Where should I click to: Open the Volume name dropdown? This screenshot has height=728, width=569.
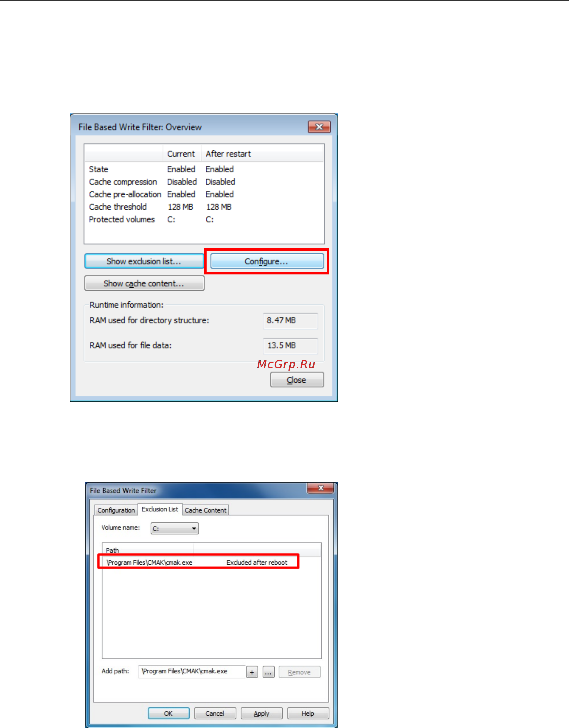coord(175,528)
